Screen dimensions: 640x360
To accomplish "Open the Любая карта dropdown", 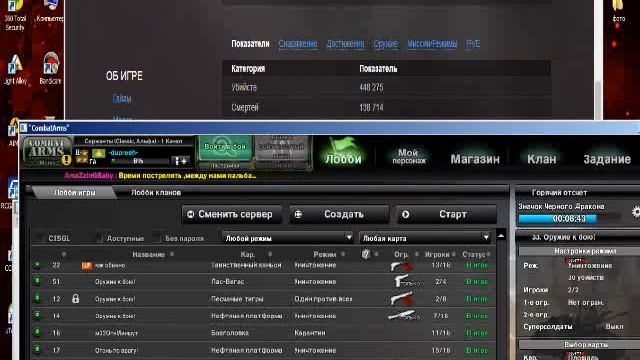I will [x=425, y=238].
